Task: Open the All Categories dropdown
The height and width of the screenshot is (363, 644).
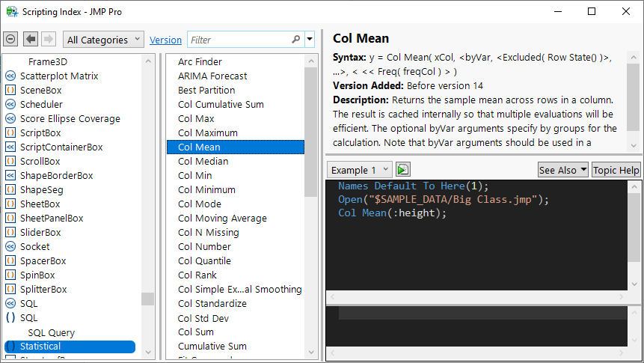Action: click(104, 40)
